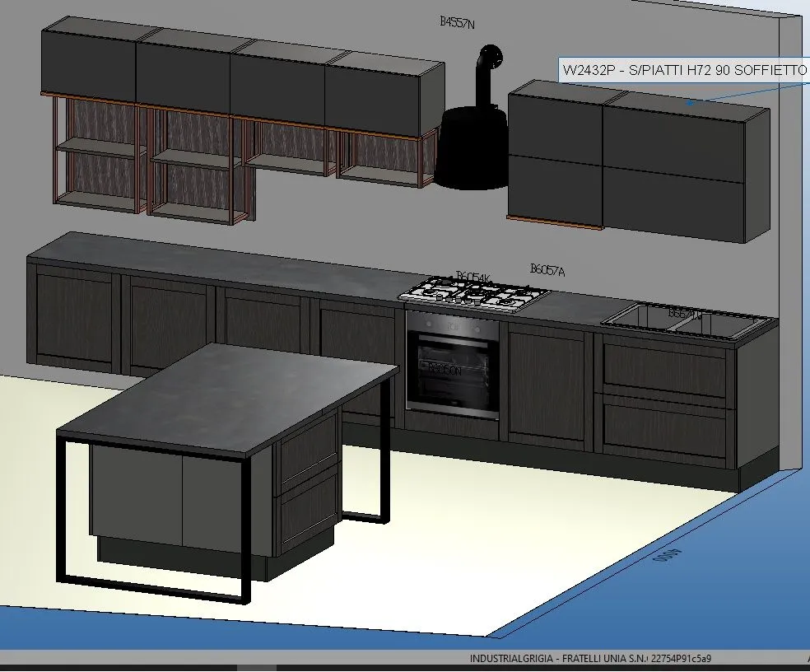Select the B4557N label above hood
Screen dimensions: 810x672
tap(457, 23)
